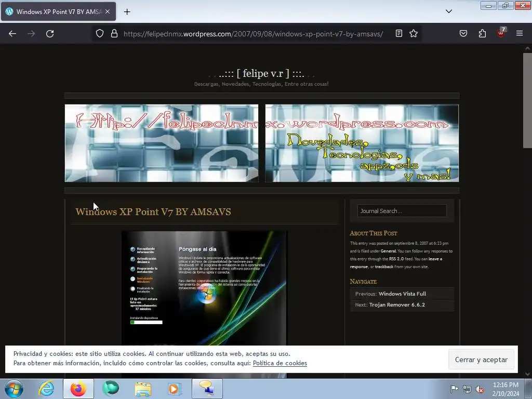Open the taskbar clock and date
Viewport: 532px width, 399px height.
pyautogui.click(x=506, y=389)
